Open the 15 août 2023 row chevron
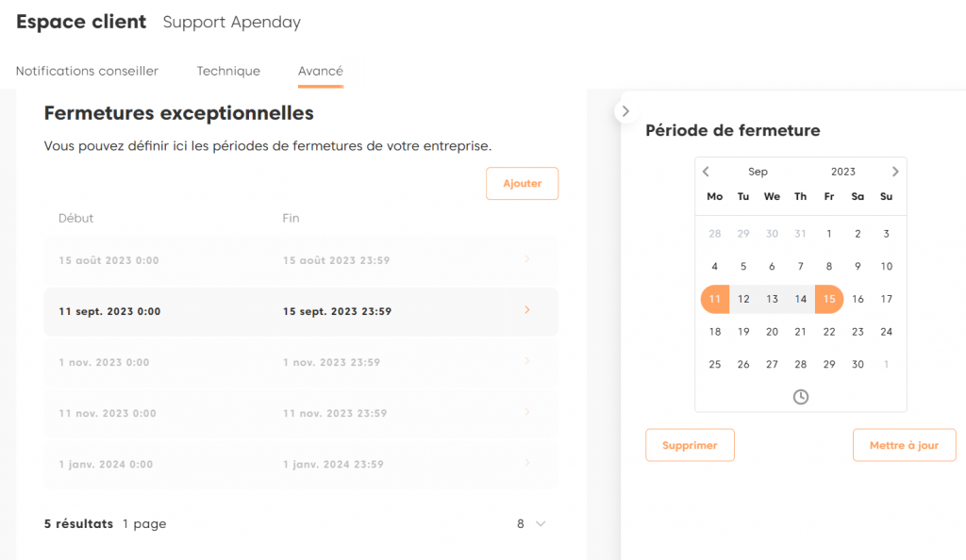966x560 pixels. coord(526,259)
